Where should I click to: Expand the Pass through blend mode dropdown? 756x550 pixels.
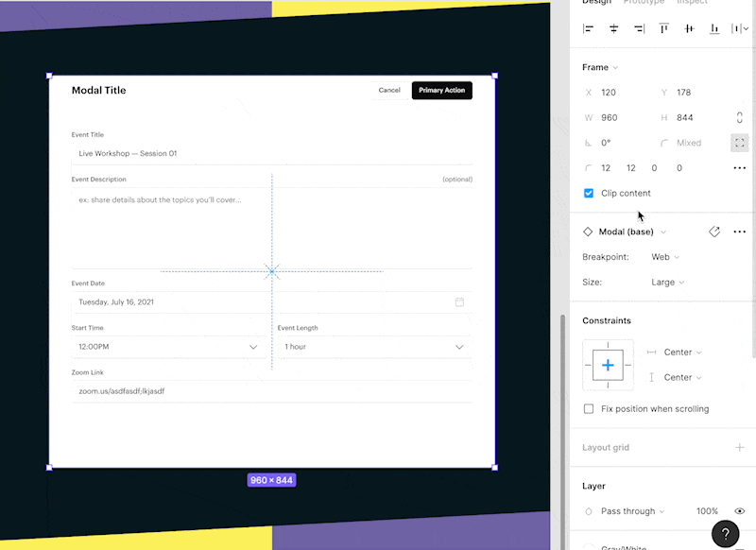(x=631, y=511)
